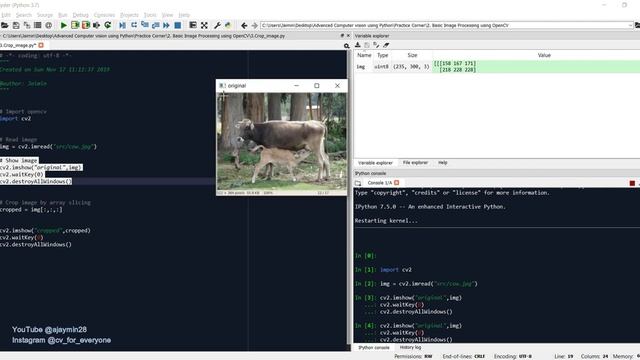Click the Step return debugger icon

[156, 25]
